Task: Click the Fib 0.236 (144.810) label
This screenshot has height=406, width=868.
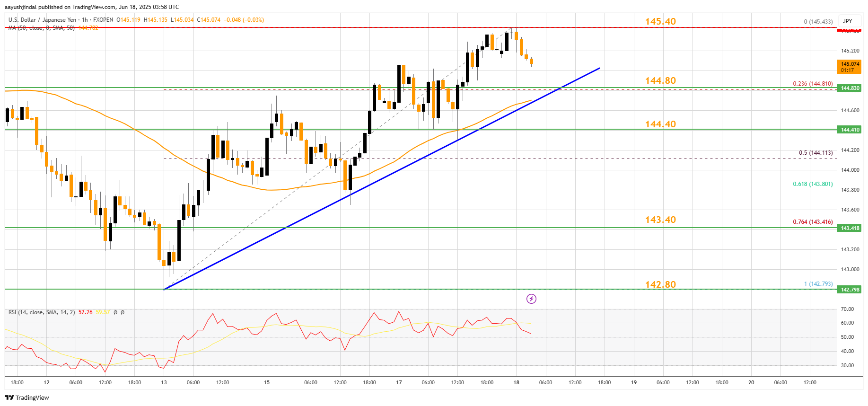Action: pyautogui.click(x=813, y=84)
